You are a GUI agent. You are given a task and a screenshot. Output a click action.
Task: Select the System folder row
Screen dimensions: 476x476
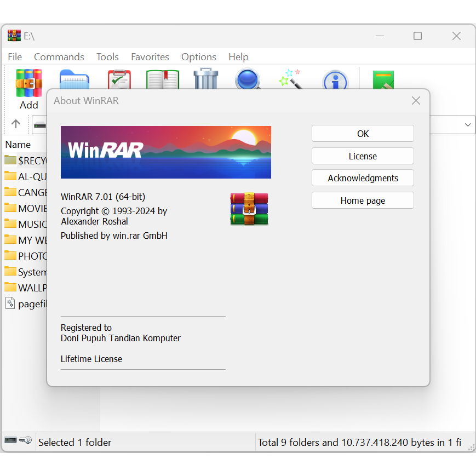tap(26, 272)
